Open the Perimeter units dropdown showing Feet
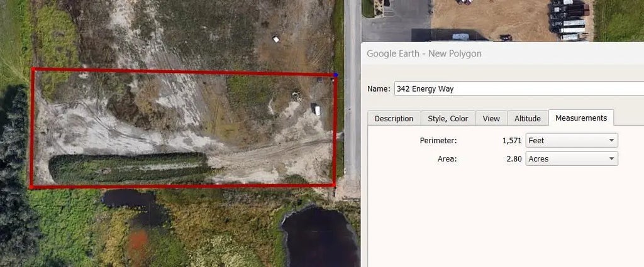The image size is (644, 267). (572, 141)
